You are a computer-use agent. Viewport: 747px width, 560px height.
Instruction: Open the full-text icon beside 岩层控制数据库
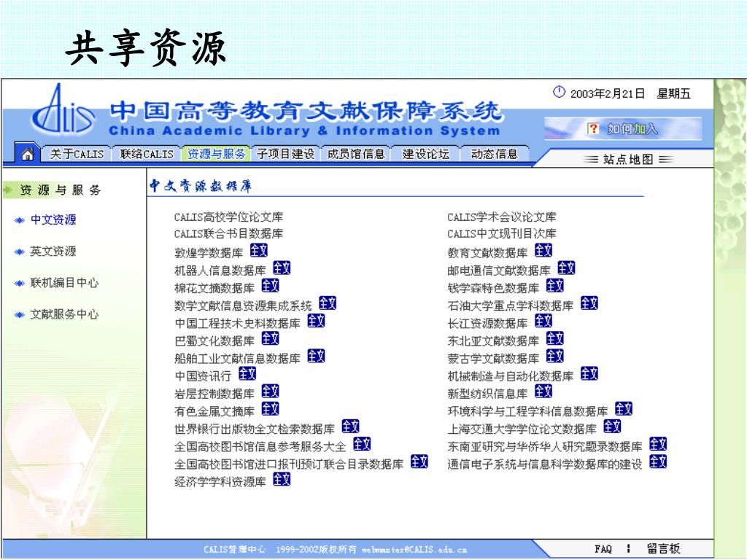click(x=270, y=392)
